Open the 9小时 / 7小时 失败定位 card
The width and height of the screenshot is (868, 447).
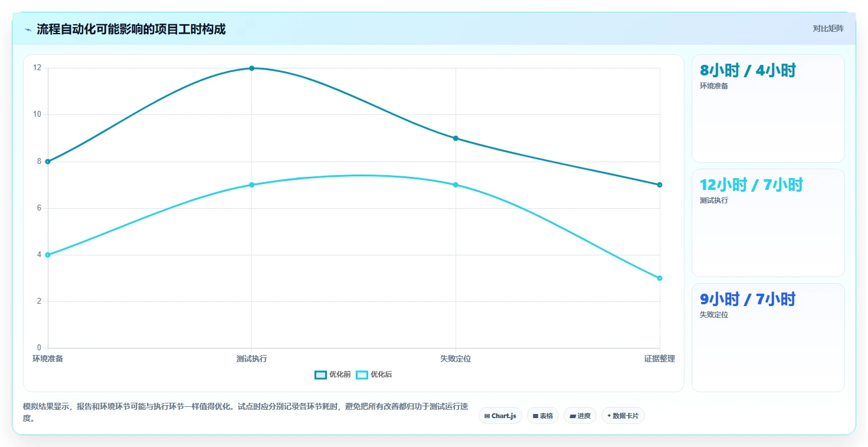pos(768,337)
